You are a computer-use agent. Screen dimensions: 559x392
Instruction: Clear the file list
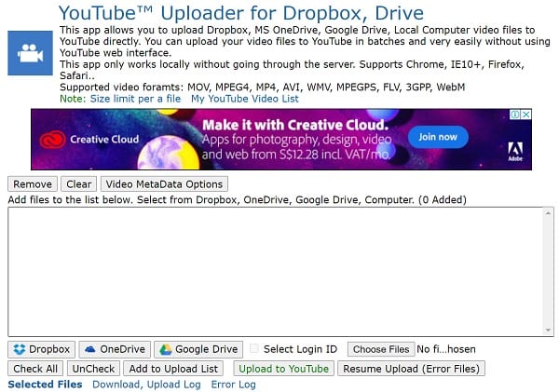79,184
